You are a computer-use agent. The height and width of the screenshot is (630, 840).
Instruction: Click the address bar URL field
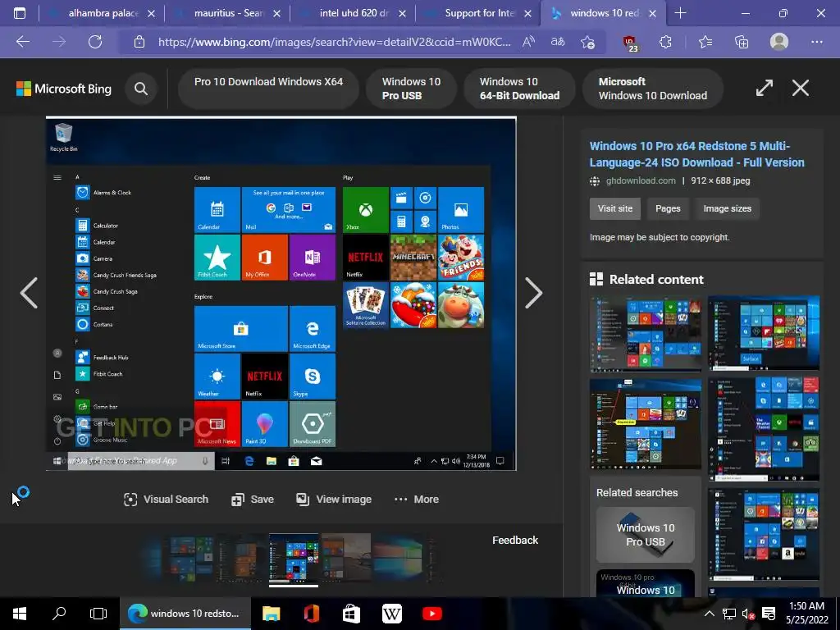[x=334, y=42]
